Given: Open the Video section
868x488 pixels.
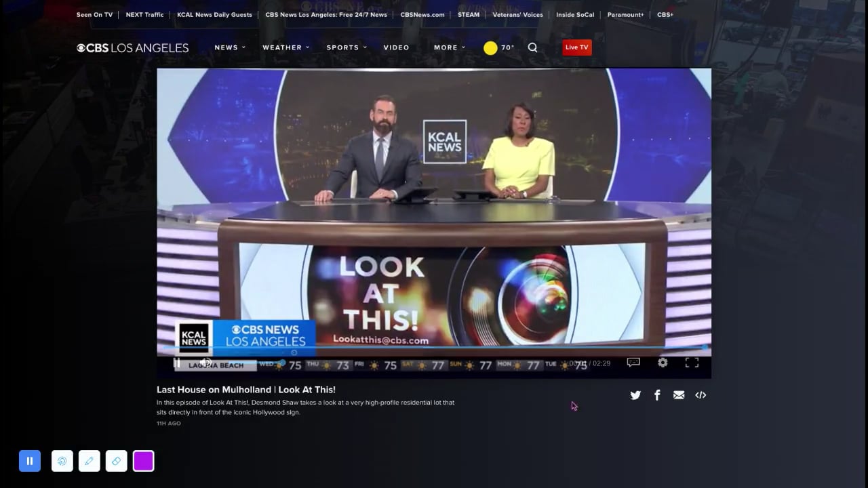Looking at the screenshot, I should point(396,47).
